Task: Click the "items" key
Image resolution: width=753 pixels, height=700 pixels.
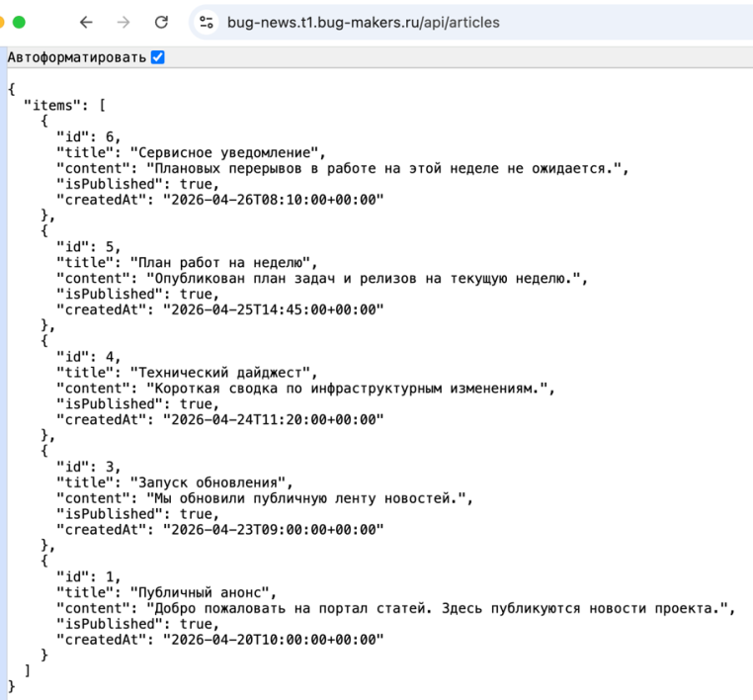Action: click(x=51, y=105)
